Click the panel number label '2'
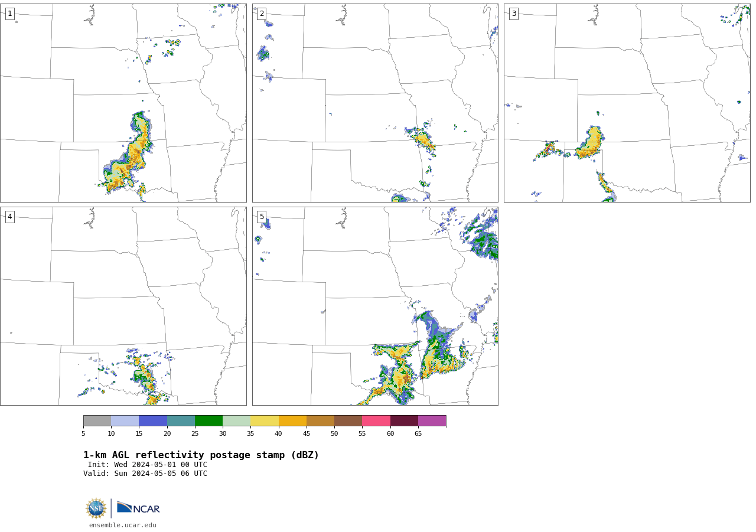756x532 pixels. point(262,14)
